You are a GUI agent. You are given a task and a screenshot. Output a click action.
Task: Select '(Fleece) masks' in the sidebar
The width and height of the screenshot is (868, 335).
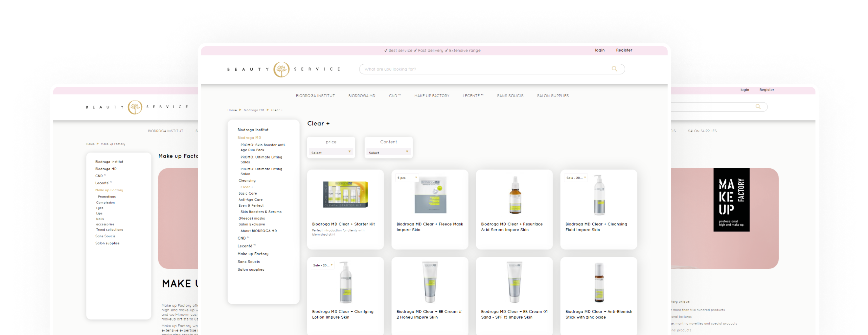pyautogui.click(x=251, y=218)
